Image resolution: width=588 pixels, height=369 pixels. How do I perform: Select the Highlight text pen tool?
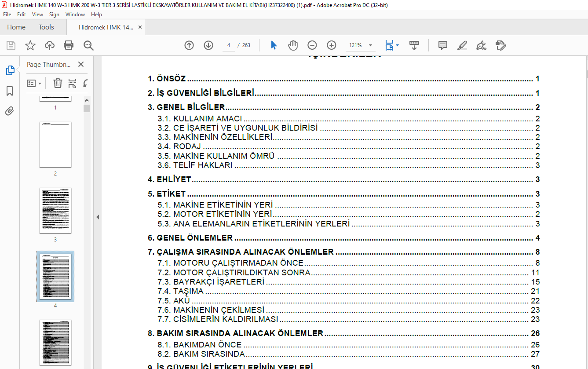[462, 45]
